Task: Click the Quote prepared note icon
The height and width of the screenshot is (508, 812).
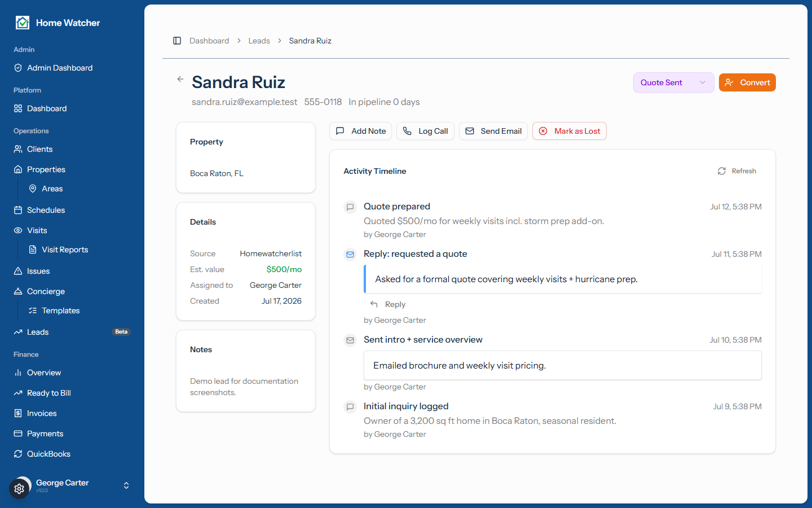Action: coord(350,207)
